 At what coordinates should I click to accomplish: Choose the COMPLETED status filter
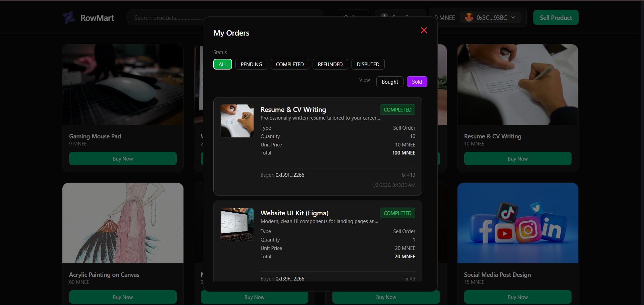pyautogui.click(x=290, y=64)
